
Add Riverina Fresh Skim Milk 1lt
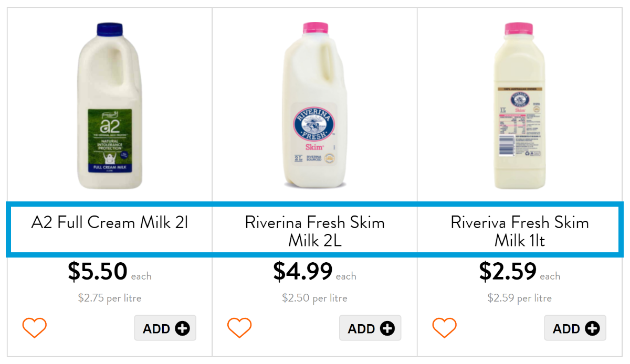(x=575, y=328)
